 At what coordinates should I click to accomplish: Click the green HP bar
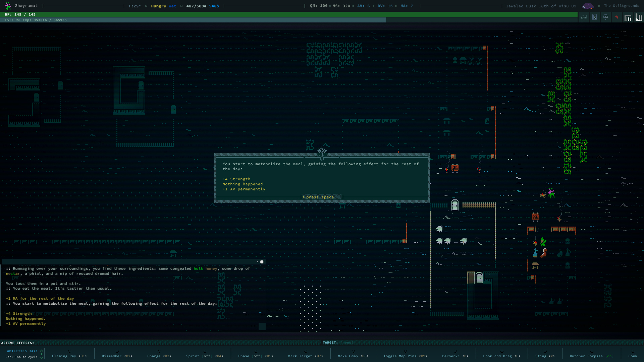pyautogui.click(x=288, y=14)
